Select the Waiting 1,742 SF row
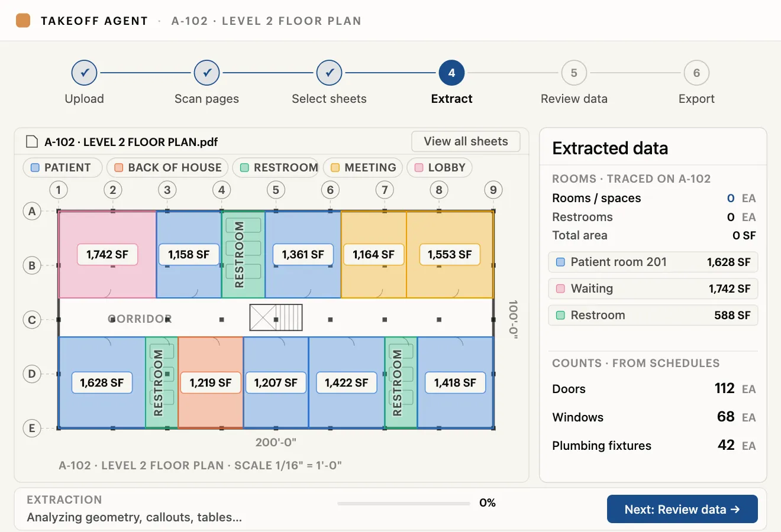This screenshot has width=781, height=532. pos(653,288)
